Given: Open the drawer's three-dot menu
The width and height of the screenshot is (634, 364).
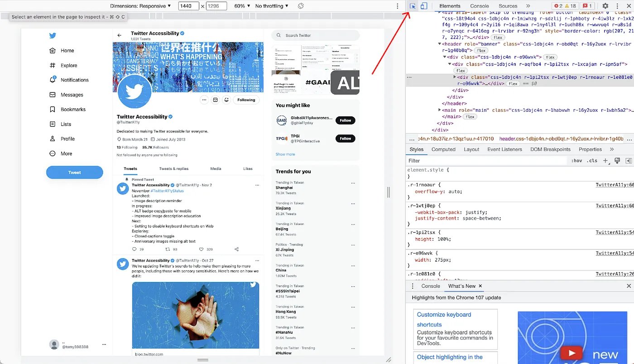Looking at the screenshot, I should (x=413, y=286).
